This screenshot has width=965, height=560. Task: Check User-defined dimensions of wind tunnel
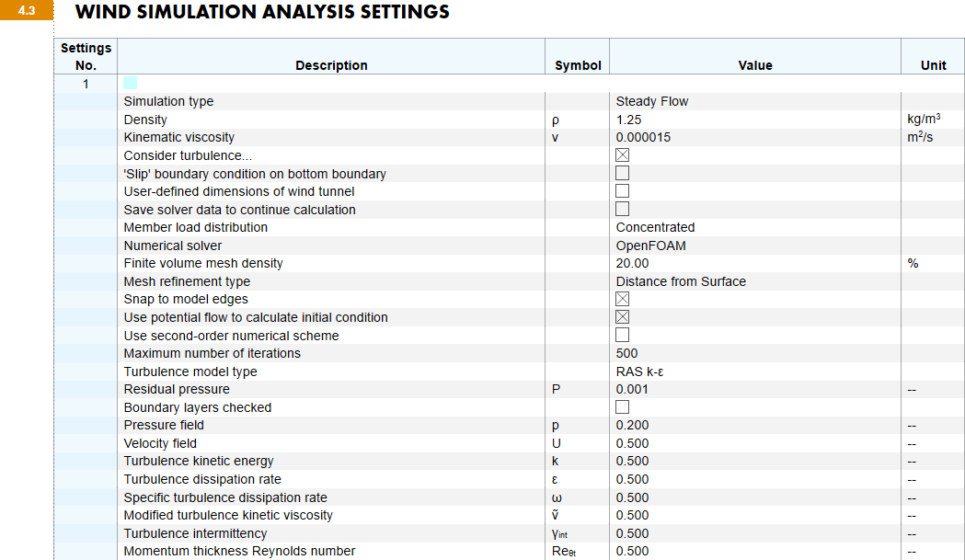[x=623, y=191]
